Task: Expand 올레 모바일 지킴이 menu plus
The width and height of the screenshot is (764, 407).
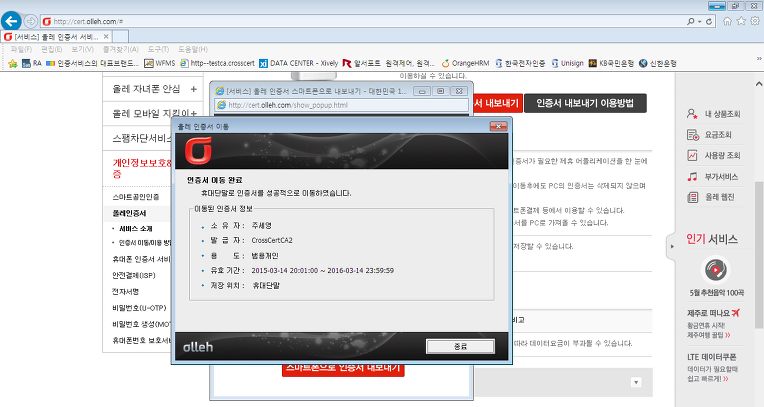Action: point(193,114)
